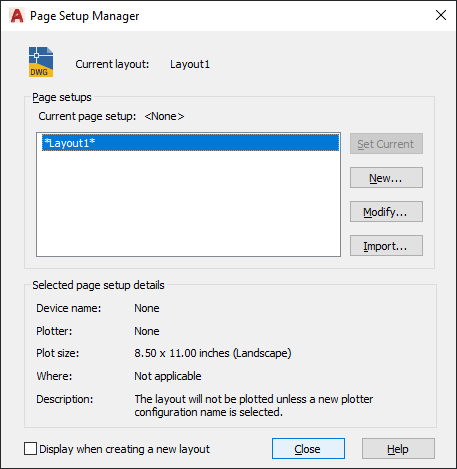The image size is (457, 469).
Task: Click empty area of page setups list
Action: pos(188,203)
